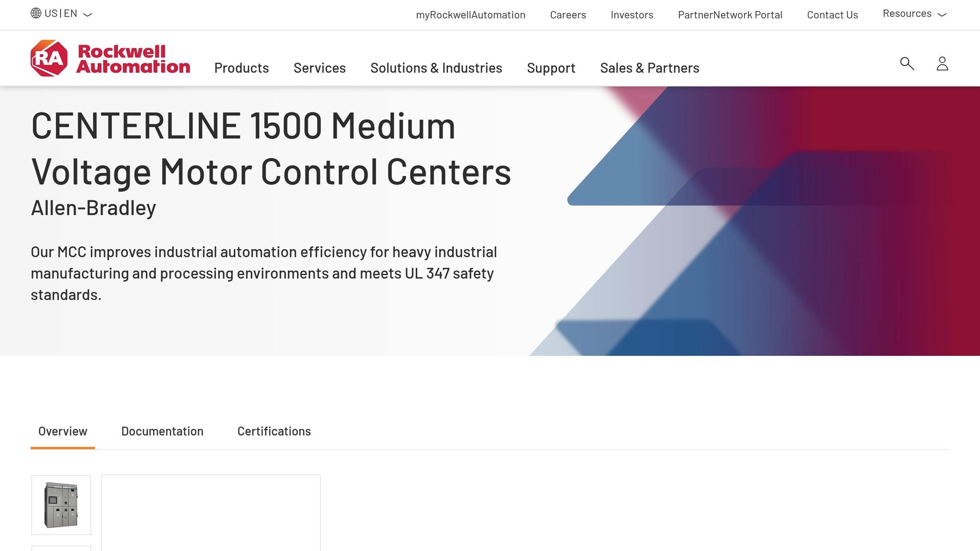Image resolution: width=980 pixels, height=551 pixels.
Task: Click the Allen-Bradley brand subtitle
Action: [94, 208]
